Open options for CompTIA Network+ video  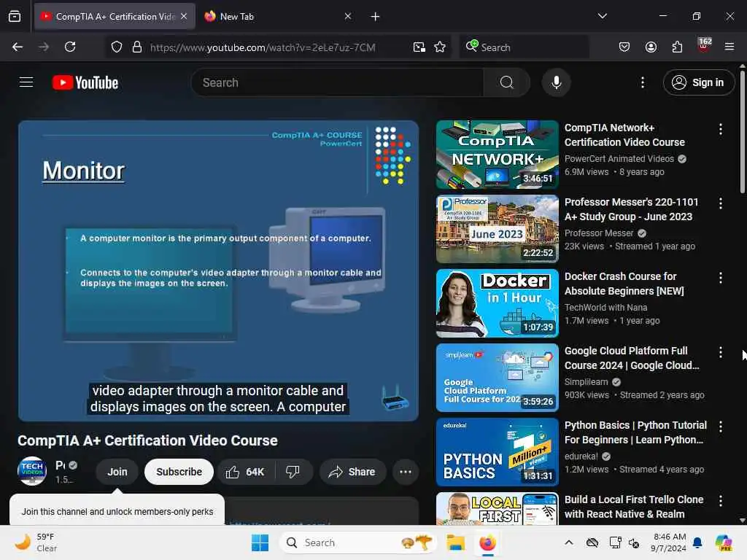pyautogui.click(x=720, y=129)
